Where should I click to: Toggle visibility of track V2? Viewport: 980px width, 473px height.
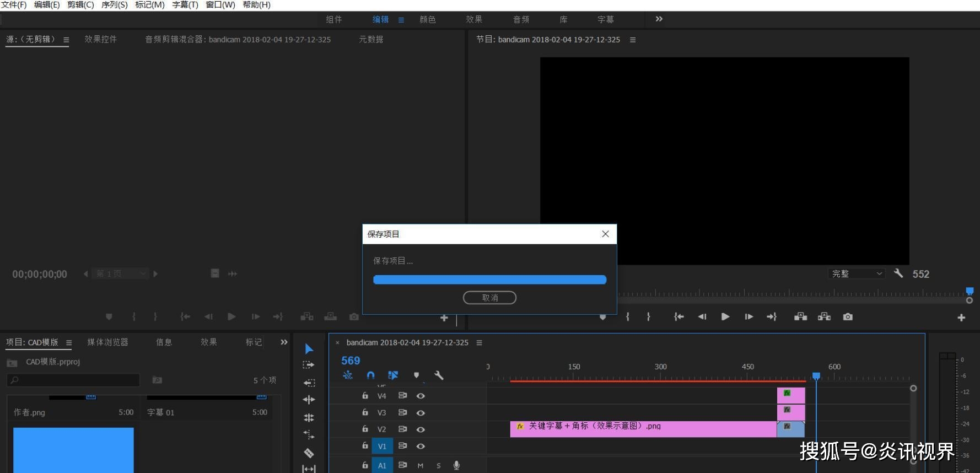(421, 429)
